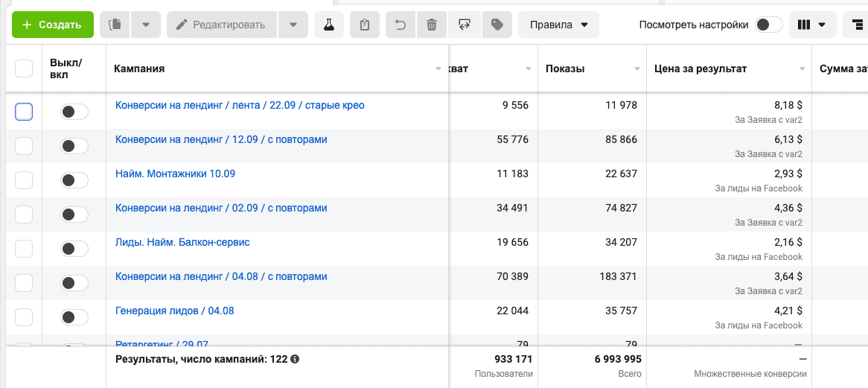
Task: Toggle the 'Конверсии на лендинг / 04.08' campaign switch
Action: coord(74,284)
